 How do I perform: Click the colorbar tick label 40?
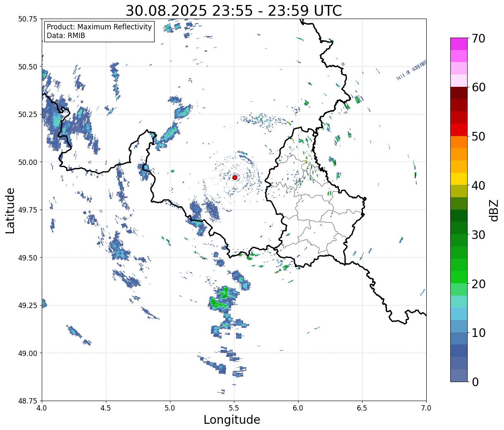point(478,186)
